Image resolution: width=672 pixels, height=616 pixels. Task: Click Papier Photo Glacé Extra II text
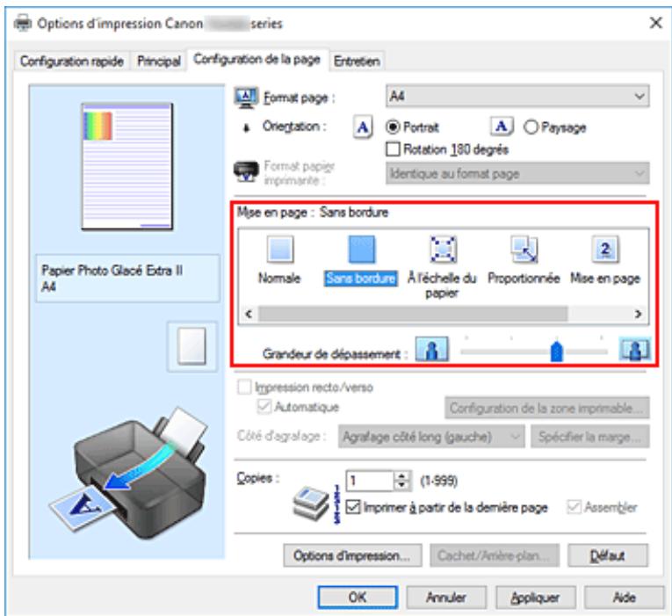pos(112,271)
